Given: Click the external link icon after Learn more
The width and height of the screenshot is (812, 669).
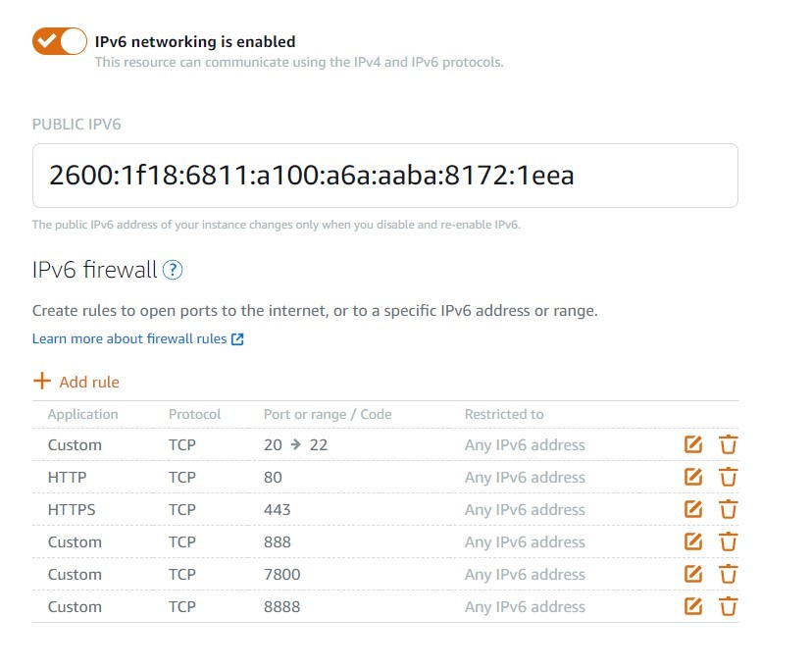Looking at the screenshot, I should (x=236, y=339).
